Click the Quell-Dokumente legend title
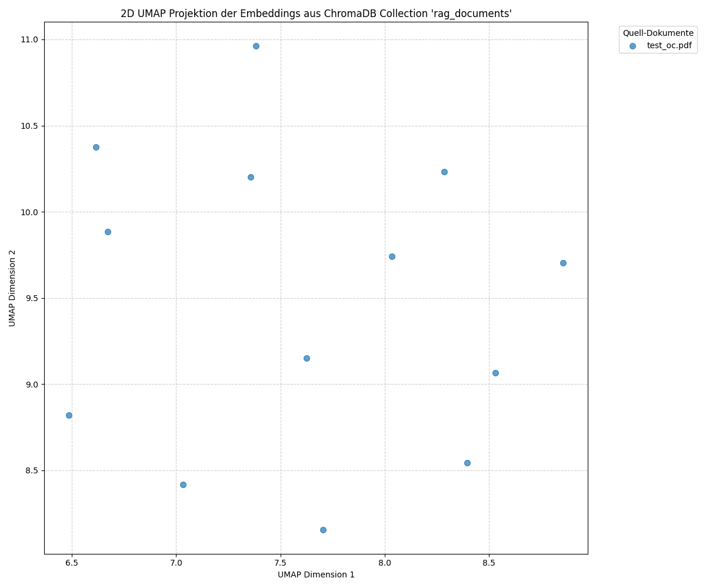The image size is (706, 588). click(x=658, y=34)
